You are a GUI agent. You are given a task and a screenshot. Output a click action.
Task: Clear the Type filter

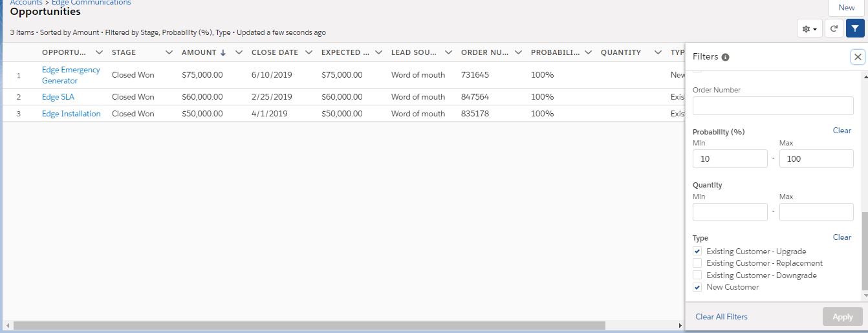click(x=842, y=237)
